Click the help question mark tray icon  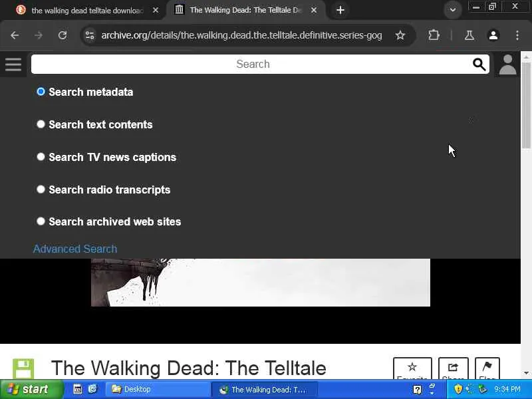[x=418, y=390]
